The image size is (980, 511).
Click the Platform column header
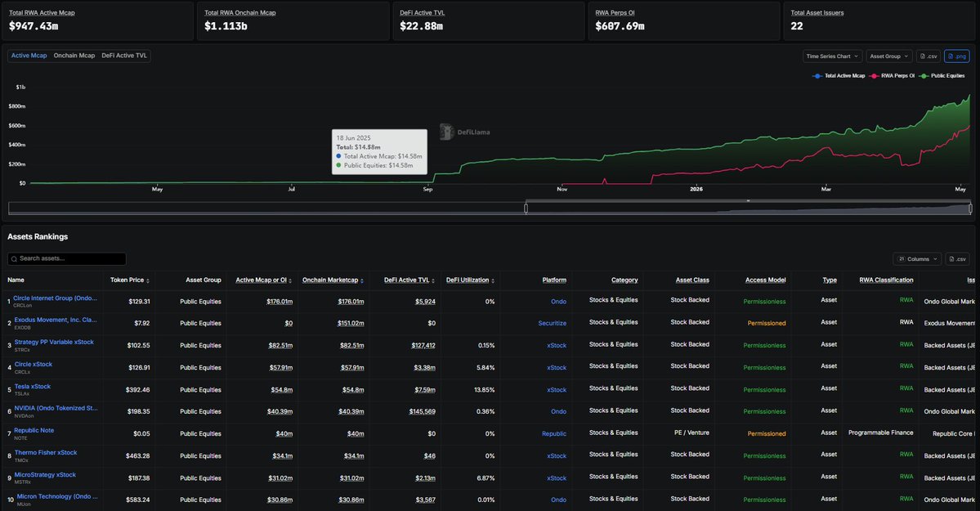point(553,280)
